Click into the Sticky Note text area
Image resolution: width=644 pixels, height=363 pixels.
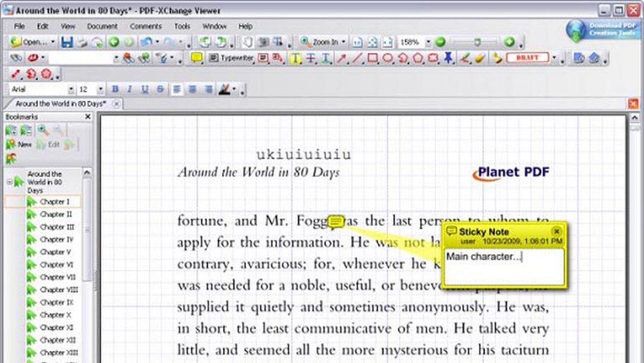(504, 266)
